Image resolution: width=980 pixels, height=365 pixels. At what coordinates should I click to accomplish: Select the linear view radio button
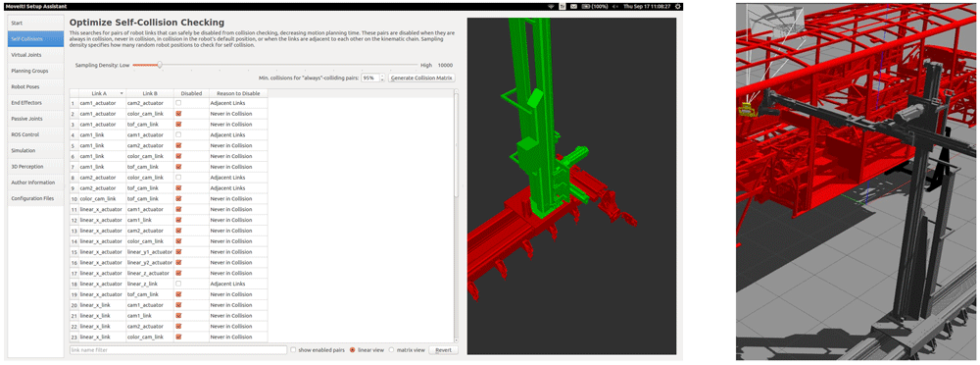click(353, 350)
